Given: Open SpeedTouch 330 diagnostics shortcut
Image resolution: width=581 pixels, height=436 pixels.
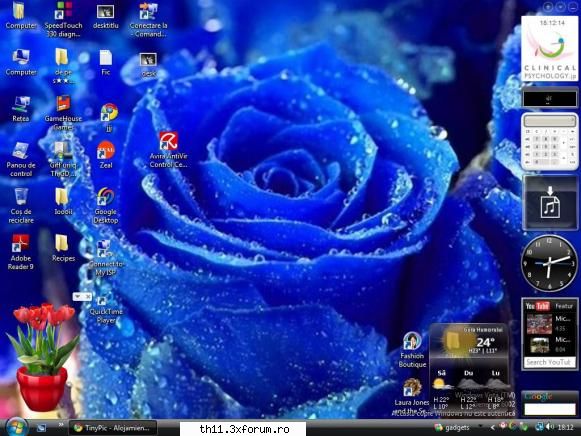Looking at the screenshot, I should pos(63,19).
